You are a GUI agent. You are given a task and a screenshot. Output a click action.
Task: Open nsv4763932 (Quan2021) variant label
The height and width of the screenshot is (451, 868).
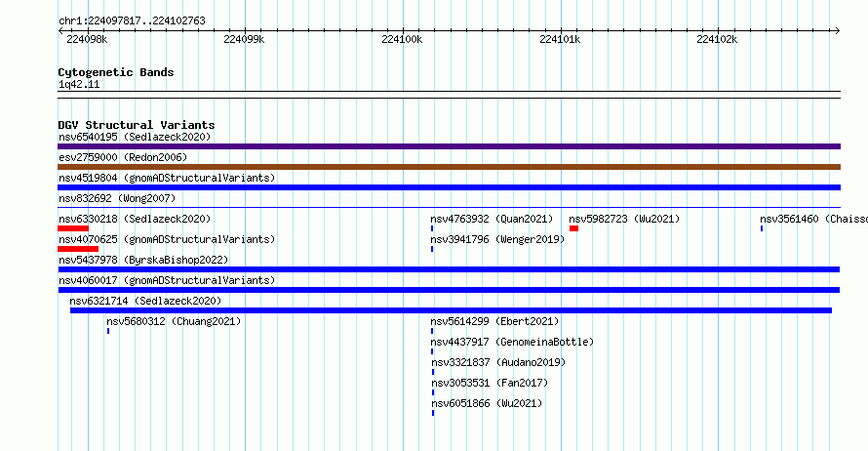point(492,219)
